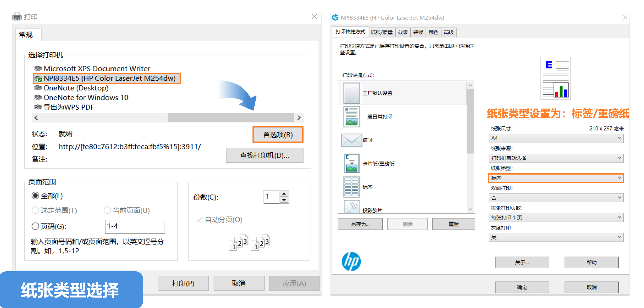Click the OneNote for Windows 10 printer icon
The image size is (644, 308).
pos(38,97)
